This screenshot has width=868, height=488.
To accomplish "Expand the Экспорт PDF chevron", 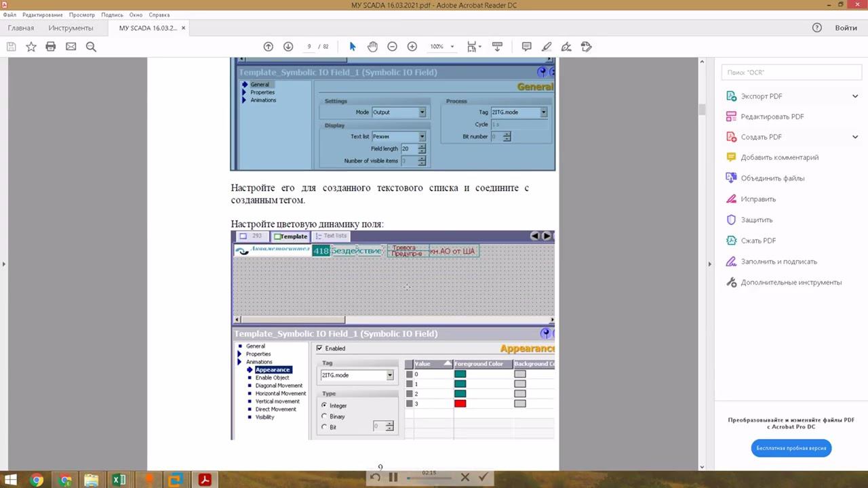I will pyautogui.click(x=855, y=96).
